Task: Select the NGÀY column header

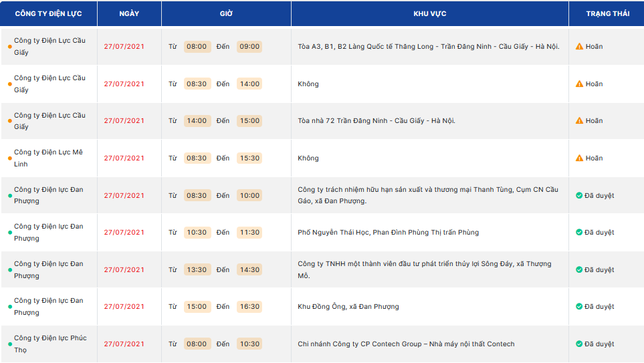Action: tap(129, 13)
